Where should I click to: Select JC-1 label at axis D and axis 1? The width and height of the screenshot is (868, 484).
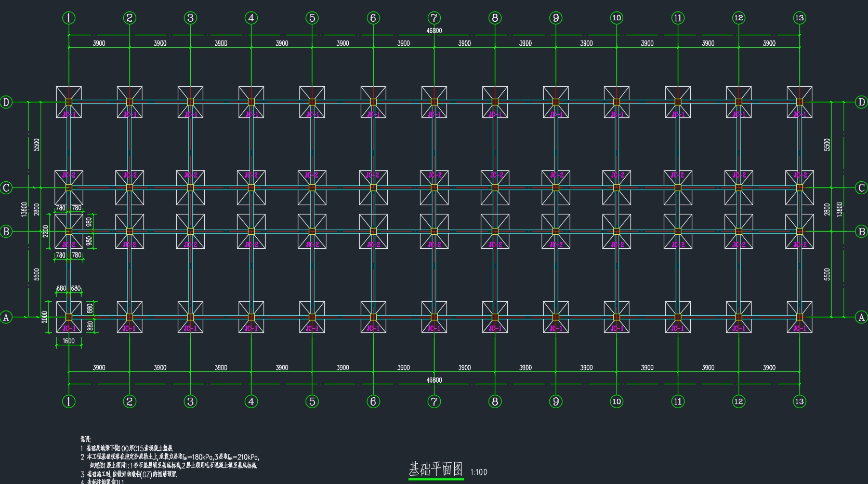[70, 114]
